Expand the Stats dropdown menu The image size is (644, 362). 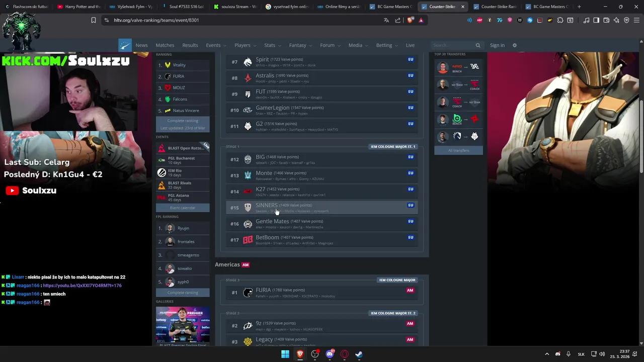pos(273,45)
